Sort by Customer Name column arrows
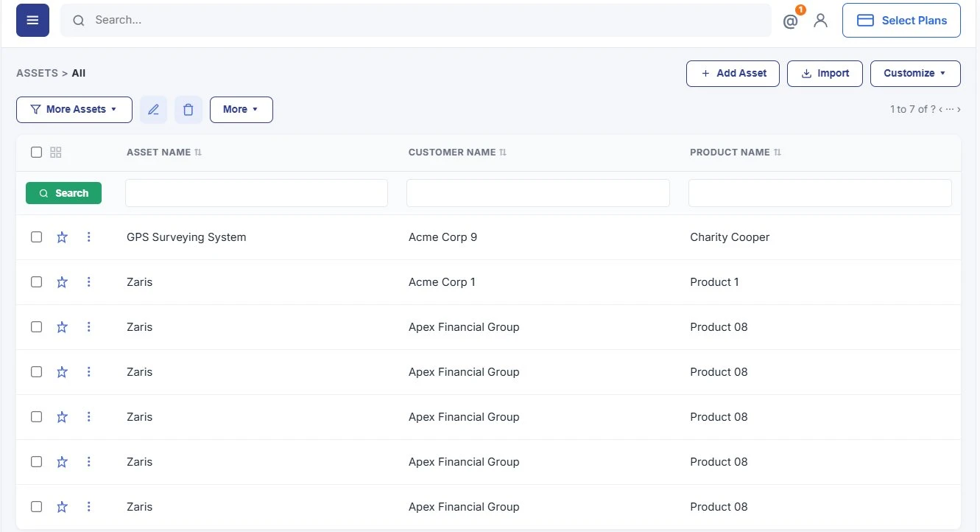This screenshot has height=532, width=980. click(x=503, y=153)
